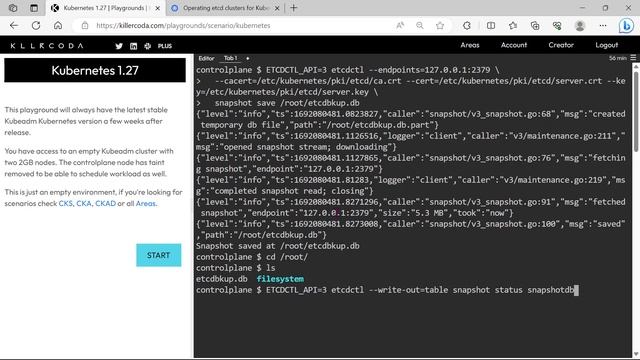Open the Killercoda Slack icon
The height and width of the screenshot is (360, 640).
tap(147, 46)
